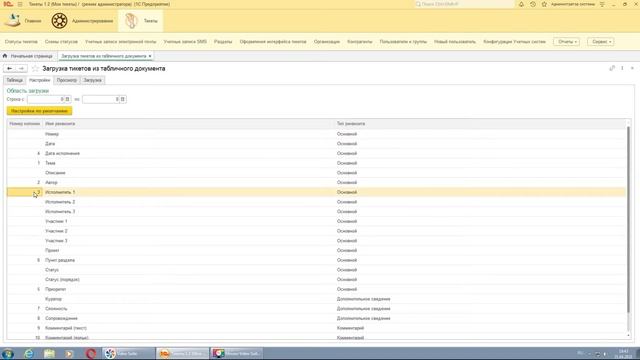This screenshot has height=360, width=640.
Task: Click the Строка с input field
Action: pyautogui.click(x=46, y=99)
